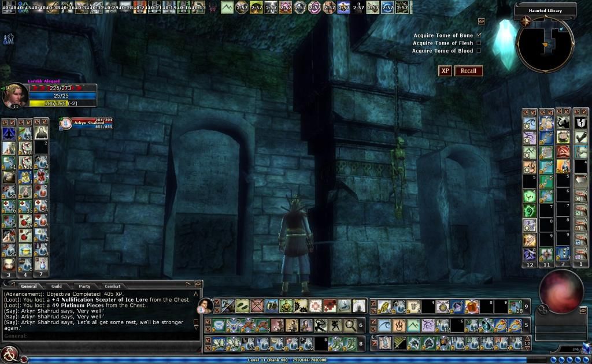Show more chat tabs with the right arrow
Image resolution: width=592 pixels, height=364 pixels.
pos(188,284)
